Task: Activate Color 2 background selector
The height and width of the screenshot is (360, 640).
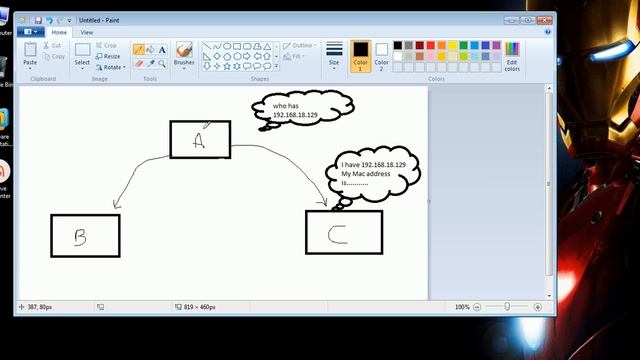Action: [x=382, y=56]
